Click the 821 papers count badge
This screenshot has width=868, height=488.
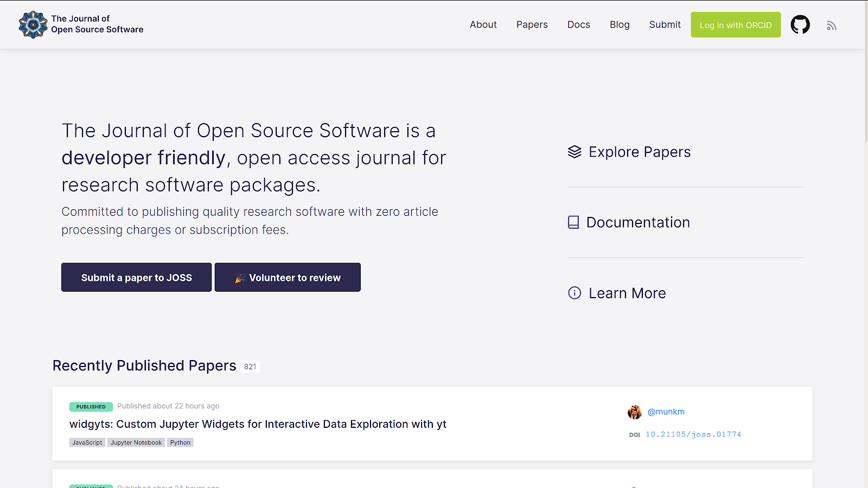250,367
